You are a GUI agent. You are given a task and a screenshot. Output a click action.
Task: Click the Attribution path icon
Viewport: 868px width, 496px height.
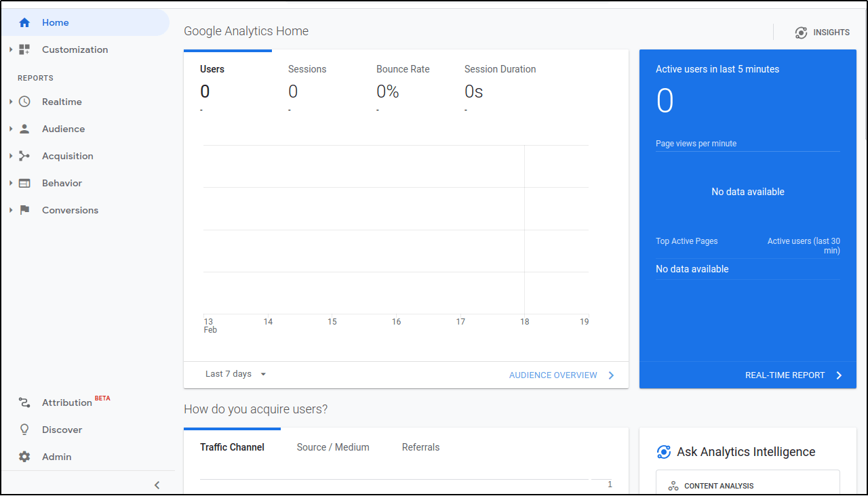pyautogui.click(x=24, y=402)
